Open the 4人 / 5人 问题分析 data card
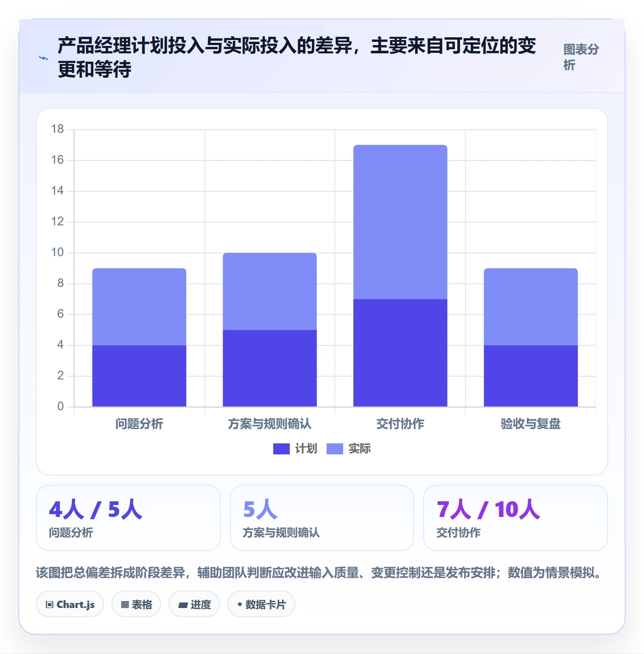 point(128,518)
